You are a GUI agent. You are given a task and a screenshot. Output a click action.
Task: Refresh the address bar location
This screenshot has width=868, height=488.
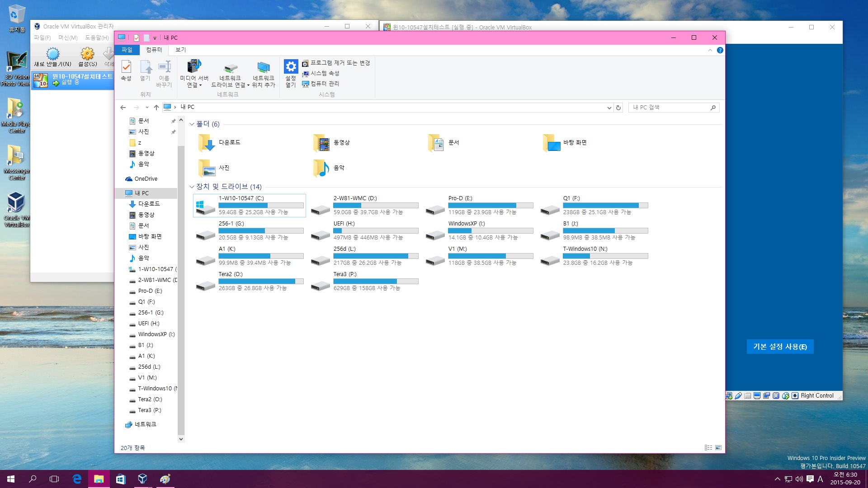click(x=618, y=108)
